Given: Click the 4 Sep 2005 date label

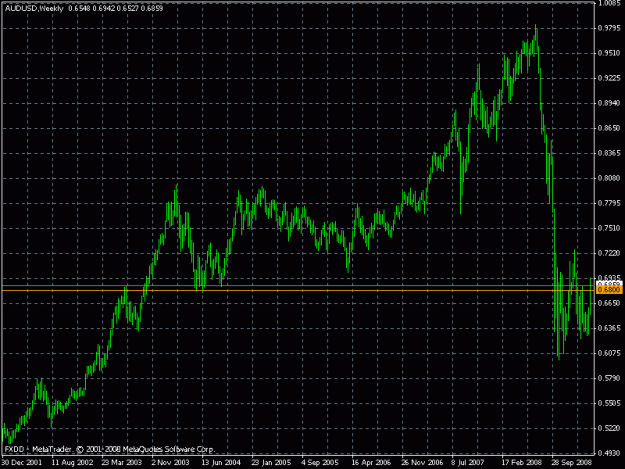Looking at the screenshot, I should (x=320, y=463).
